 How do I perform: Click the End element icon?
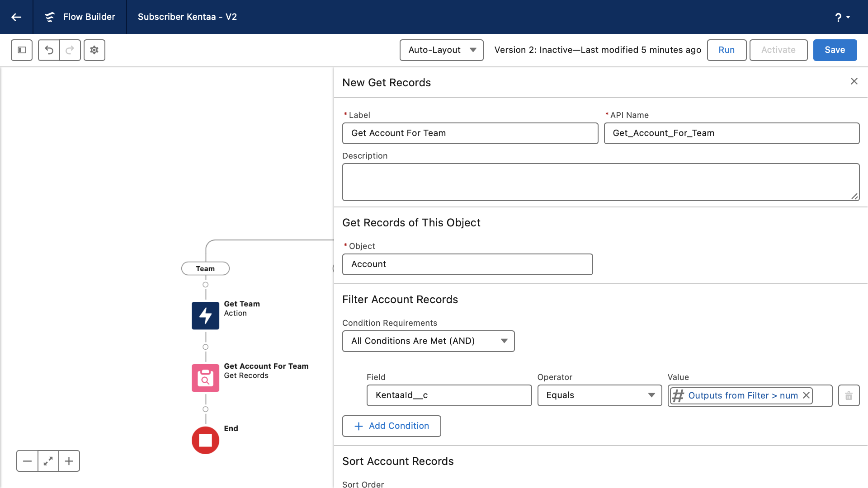point(206,441)
